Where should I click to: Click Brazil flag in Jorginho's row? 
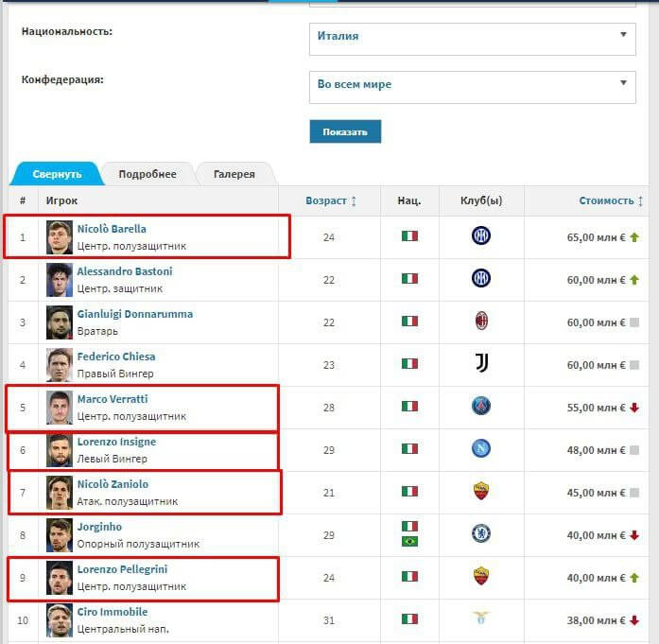[x=409, y=542]
